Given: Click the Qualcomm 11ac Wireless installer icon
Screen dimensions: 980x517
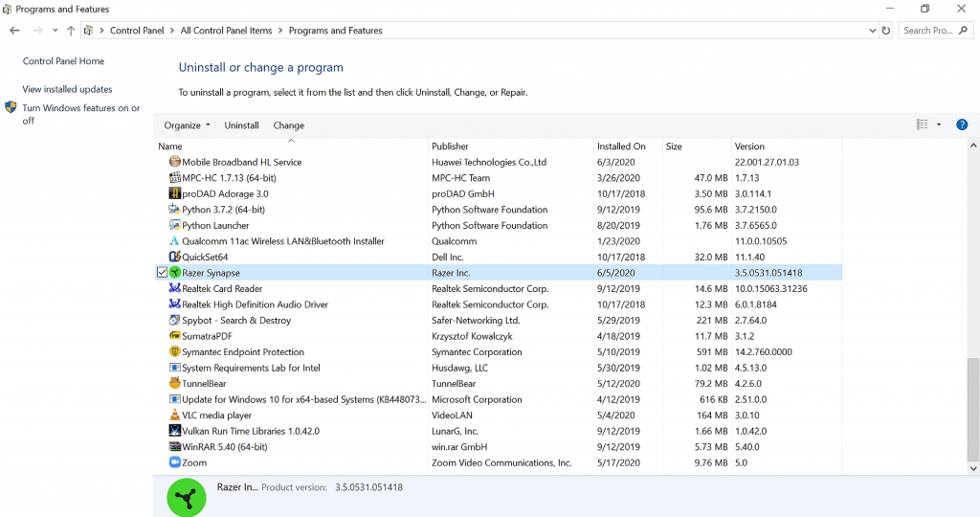Looking at the screenshot, I should coord(175,240).
